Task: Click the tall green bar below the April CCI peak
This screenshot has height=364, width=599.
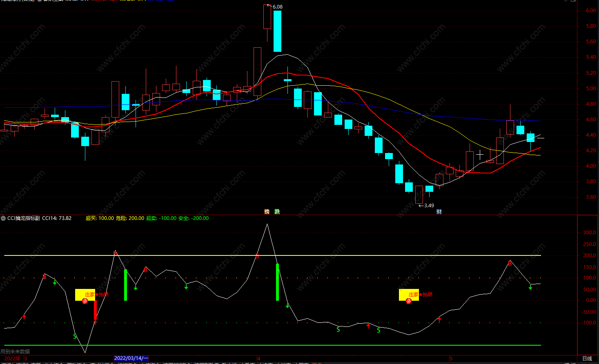Action: coord(277,282)
